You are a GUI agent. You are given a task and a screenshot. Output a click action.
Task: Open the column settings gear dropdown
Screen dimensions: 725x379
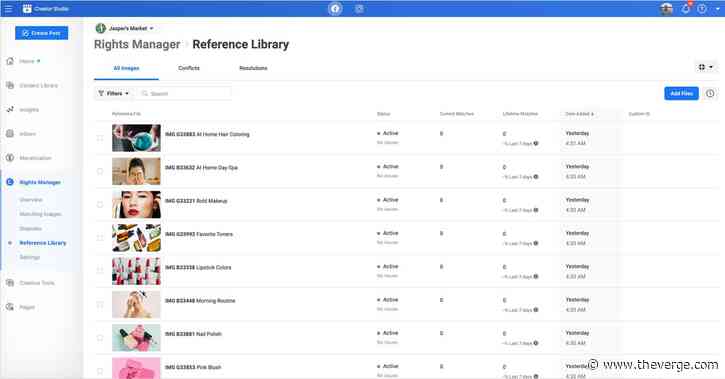[706, 67]
